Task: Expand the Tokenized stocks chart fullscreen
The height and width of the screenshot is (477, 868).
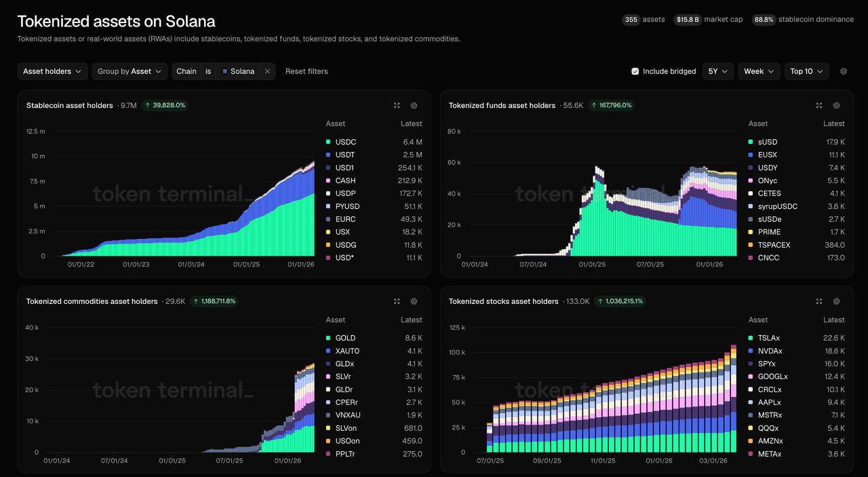Action: click(x=819, y=301)
